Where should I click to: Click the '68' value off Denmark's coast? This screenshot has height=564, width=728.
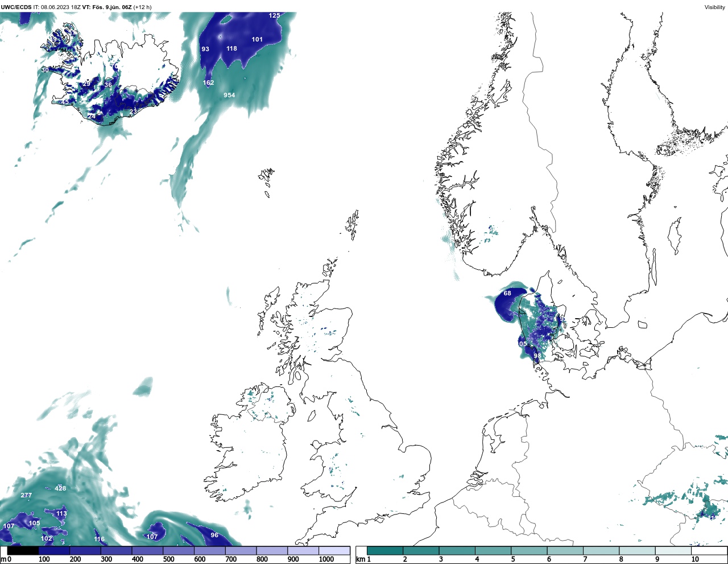pyautogui.click(x=507, y=293)
